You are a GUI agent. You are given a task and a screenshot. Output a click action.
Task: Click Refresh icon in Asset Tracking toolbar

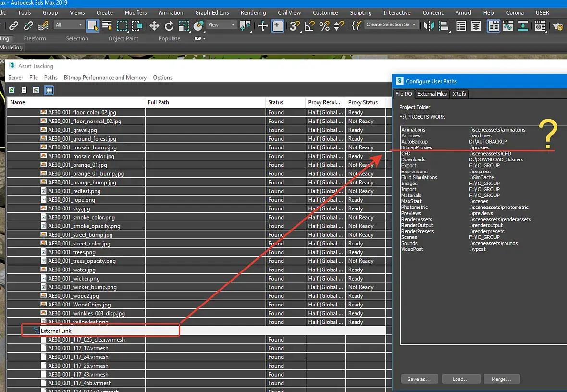pos(12,90)
